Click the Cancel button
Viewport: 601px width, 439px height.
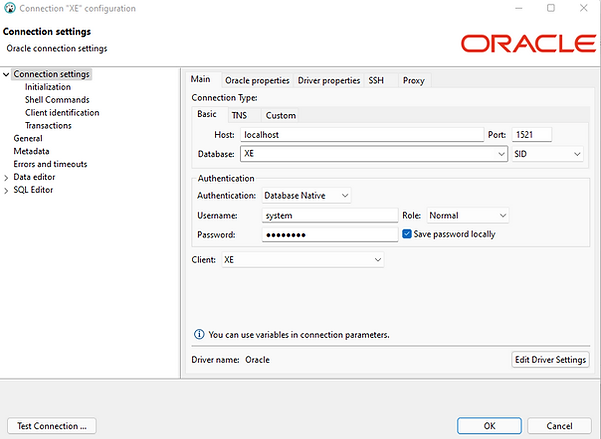coord(560,426)
